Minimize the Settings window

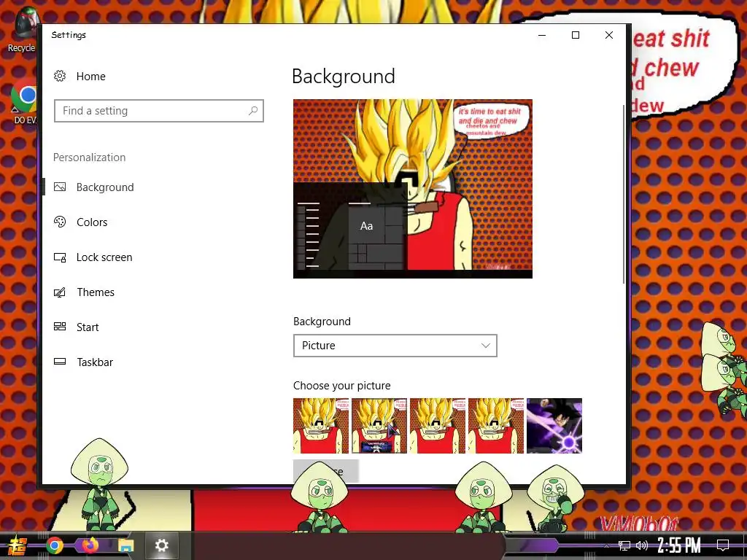(542, 35)
